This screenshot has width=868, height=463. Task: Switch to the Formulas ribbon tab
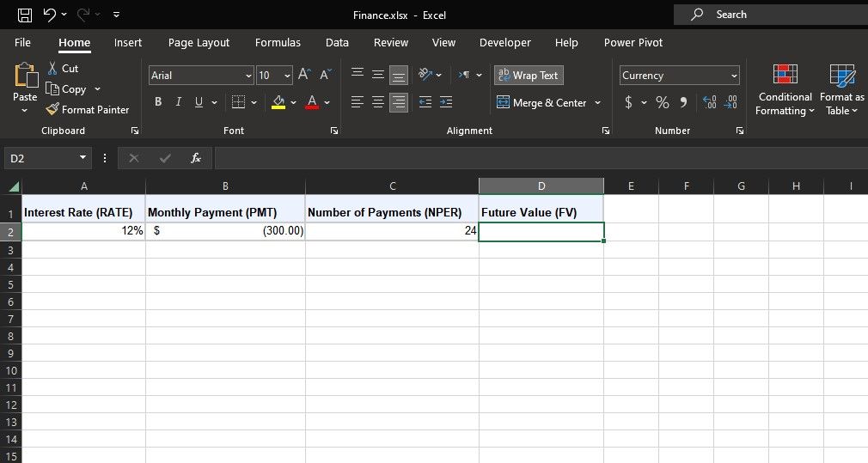[278, 42]
